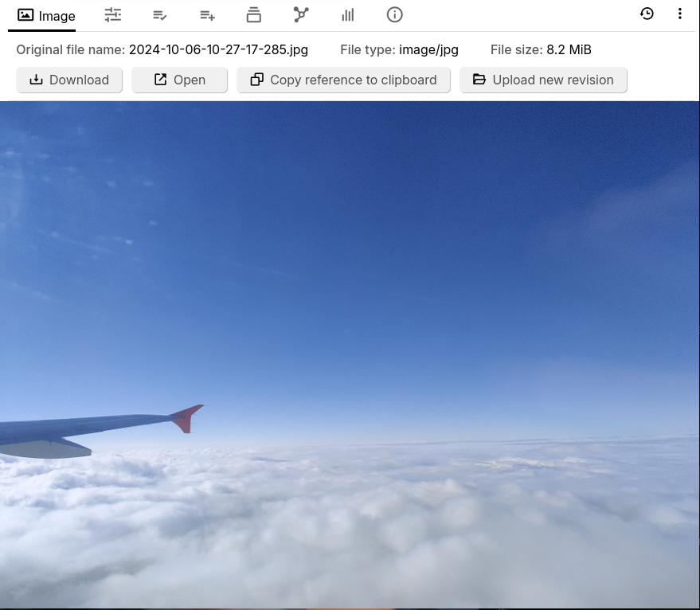The width and height of the screenshot is (700, 610).
Task: Open the image adjustments sliders panel
Action: pos(112,14)
